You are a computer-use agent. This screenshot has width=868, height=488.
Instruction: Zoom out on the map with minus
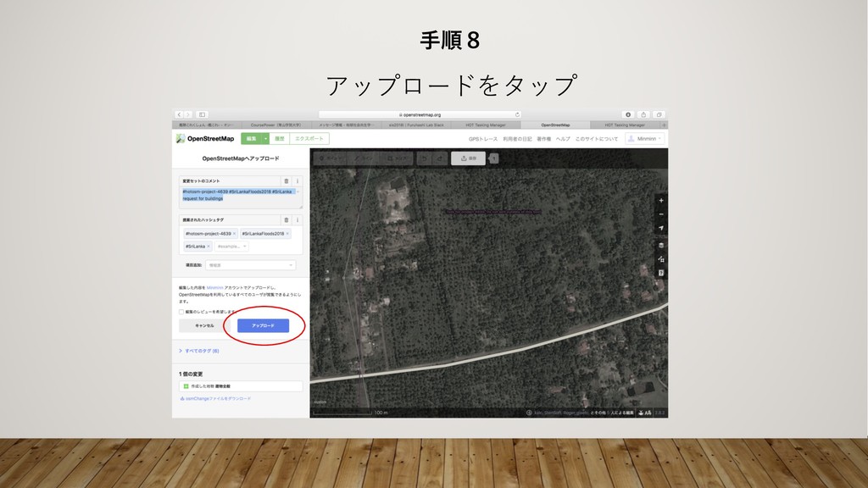point(661,214)
